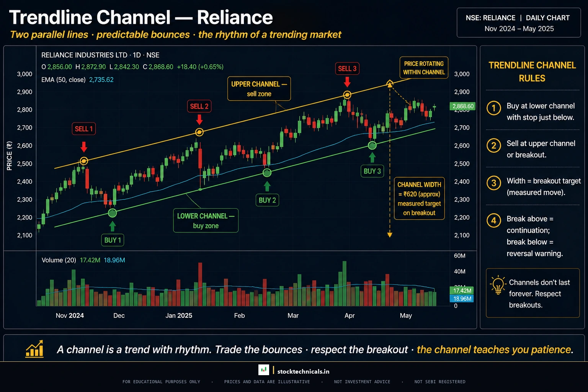Click the golden bar-chart growth icon
This screenshot has height=392, width=588.
click(34, 348)
